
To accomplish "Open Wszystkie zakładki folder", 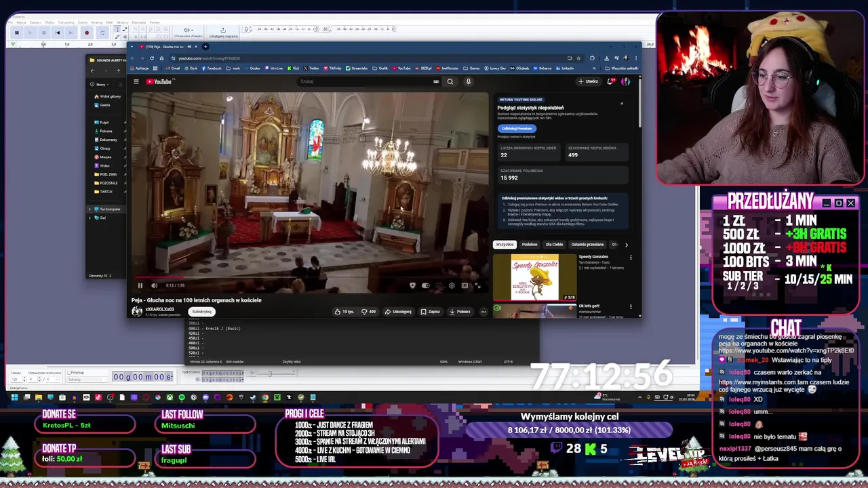I will click(622, 68).
